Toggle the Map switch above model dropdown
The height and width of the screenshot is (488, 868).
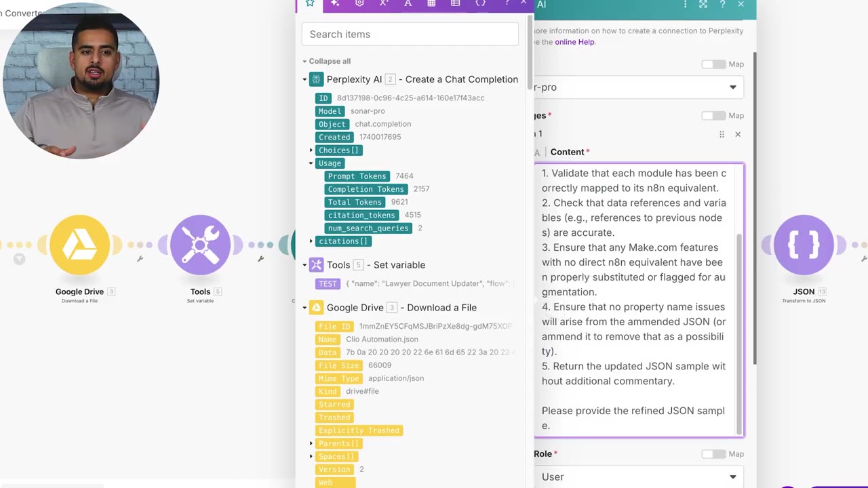coord(713,64)
